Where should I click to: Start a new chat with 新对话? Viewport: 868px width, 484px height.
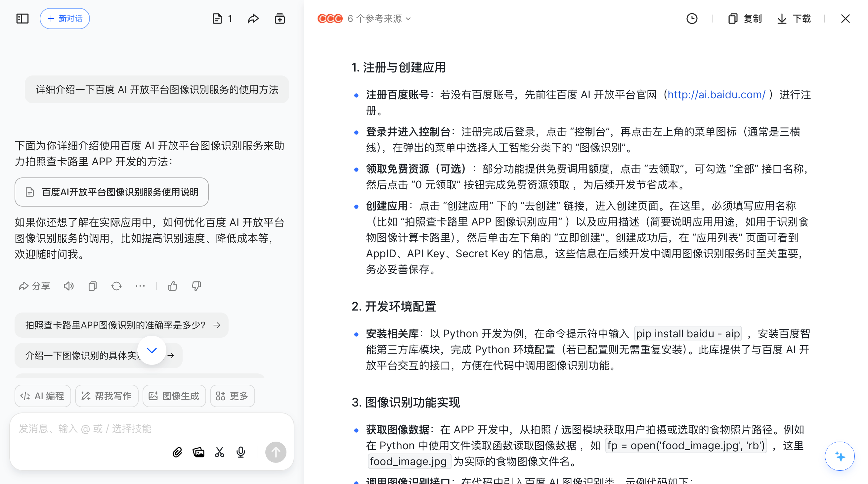tap(65, 19)
